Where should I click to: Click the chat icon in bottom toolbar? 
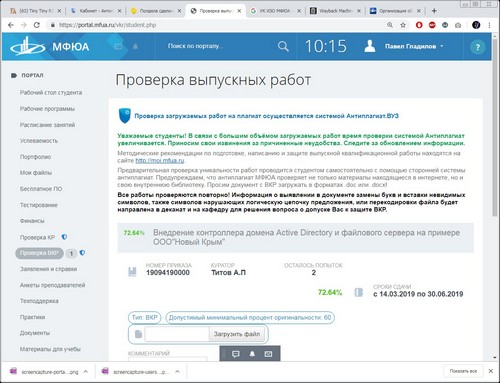click(236, 354)
